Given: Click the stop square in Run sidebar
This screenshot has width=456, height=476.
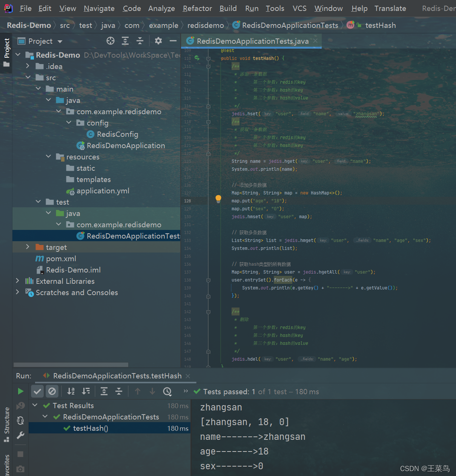Looking at the screenshot, I should 21,454.
